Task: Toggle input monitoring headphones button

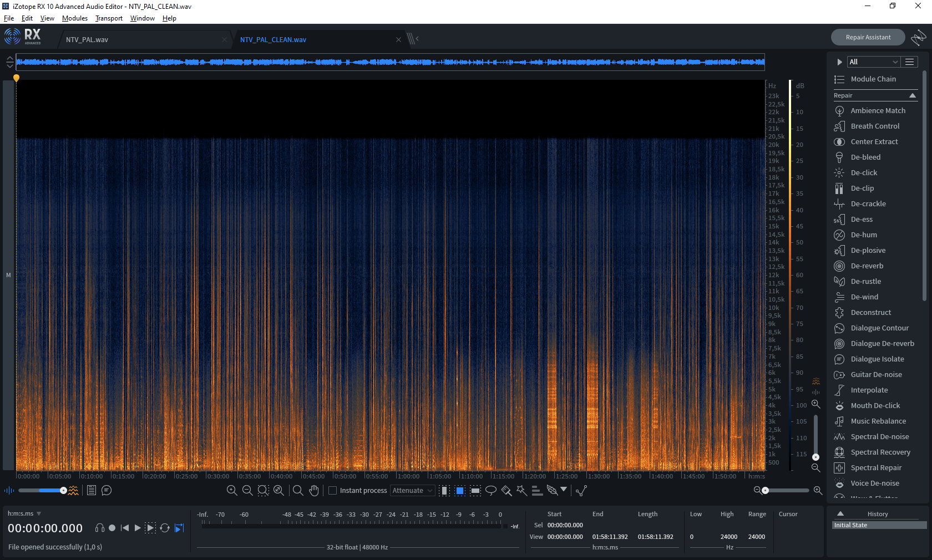Action: [100, 528]
